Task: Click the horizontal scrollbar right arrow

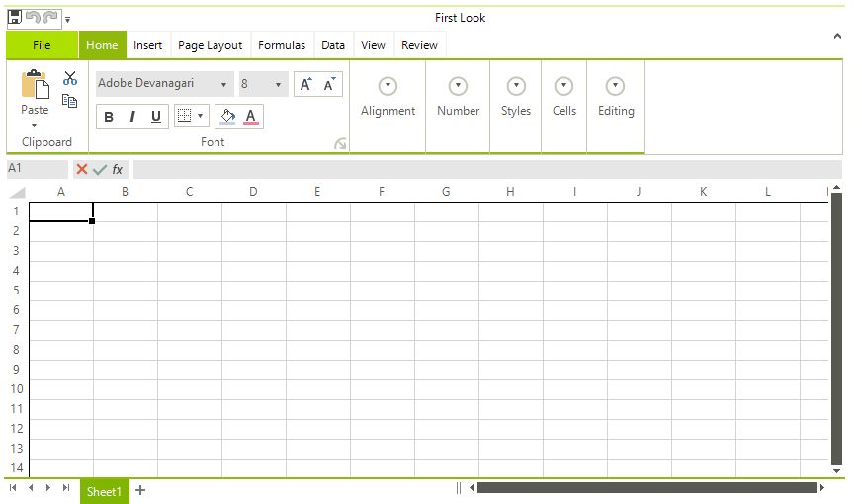Action: 822,488
